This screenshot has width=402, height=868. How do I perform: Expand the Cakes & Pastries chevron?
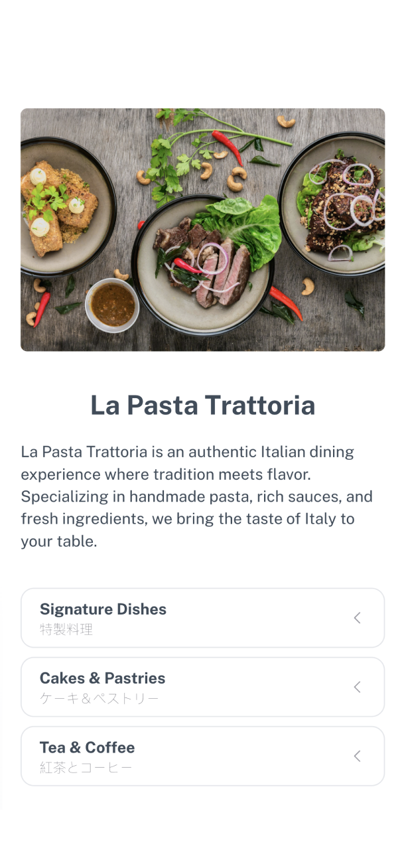(357, 687)
